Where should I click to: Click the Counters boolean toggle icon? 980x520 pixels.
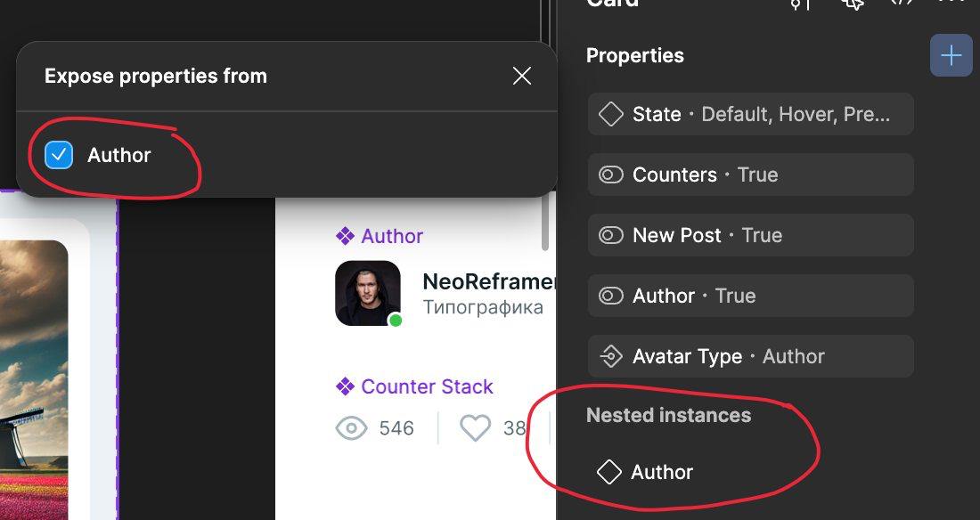tap(610, 175)
